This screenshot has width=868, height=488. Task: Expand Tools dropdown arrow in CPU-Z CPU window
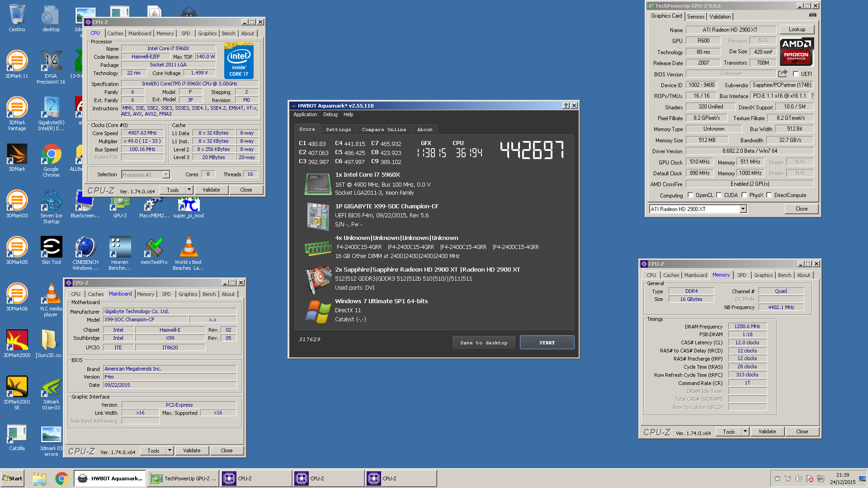[189, 190]
